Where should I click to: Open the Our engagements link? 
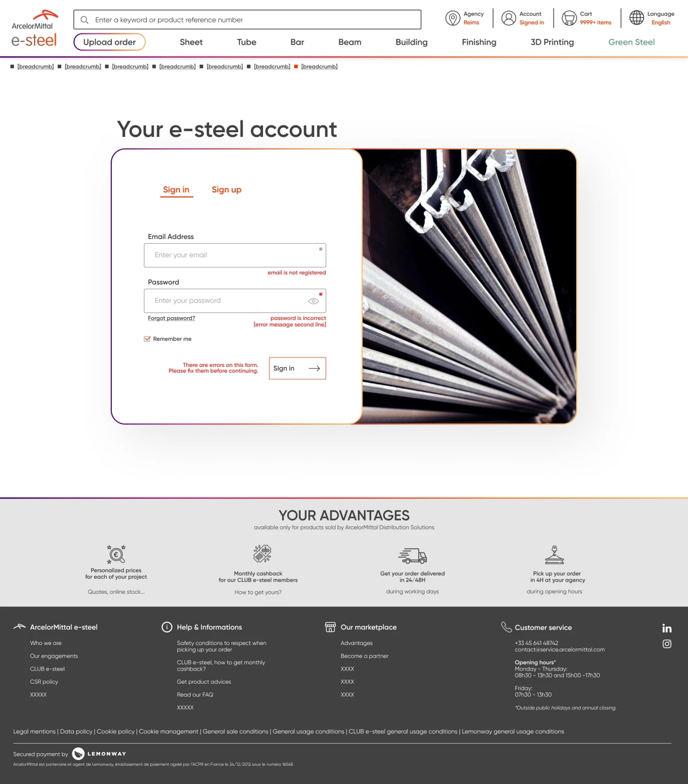click(x=54, y=656)
